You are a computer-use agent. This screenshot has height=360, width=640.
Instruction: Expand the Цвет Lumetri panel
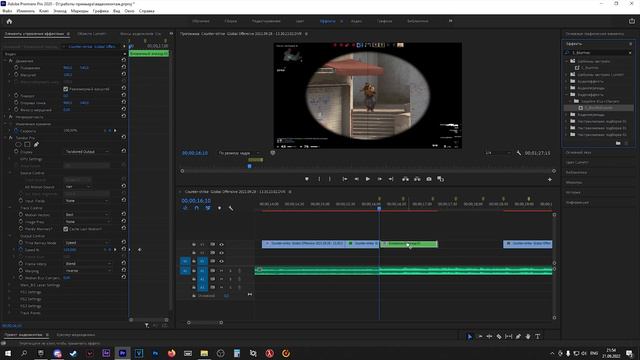[577, 162]
